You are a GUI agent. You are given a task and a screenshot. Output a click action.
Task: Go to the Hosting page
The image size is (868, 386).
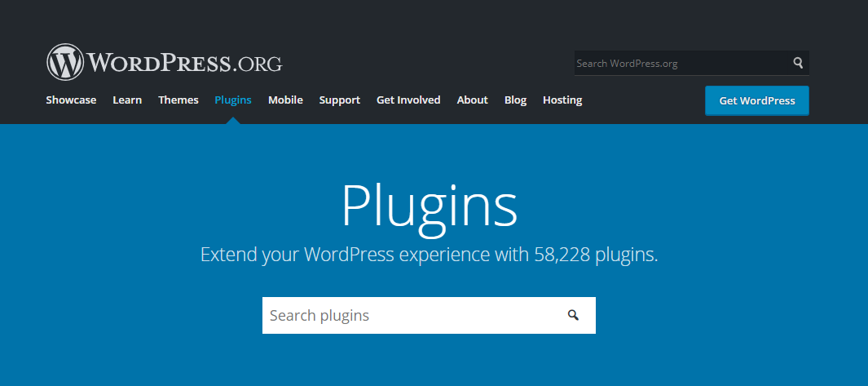coord(562,100)
